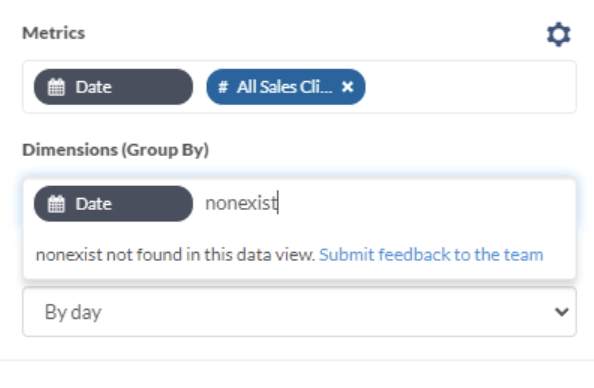Viewport: 594px width, 388px height.
Task: Select the All Sales Cli... metric pill
Action: (286, 87)
